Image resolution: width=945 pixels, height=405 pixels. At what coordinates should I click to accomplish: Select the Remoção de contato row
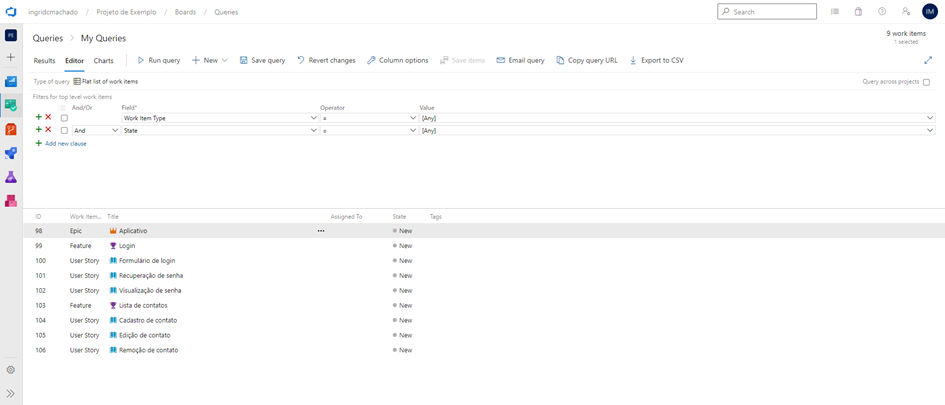(484, 350)
